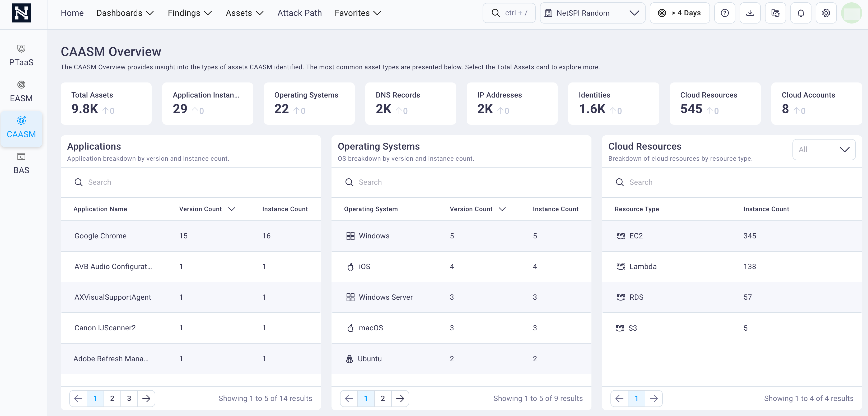Screen dimensions: 868x416
Task: Click the Applications search field
Action: tap(191, 182)
